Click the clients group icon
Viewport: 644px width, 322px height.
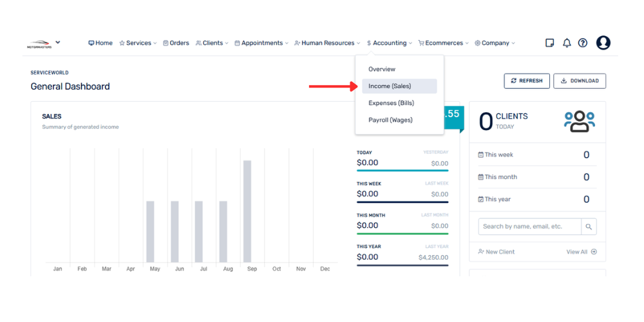click(x=579, y=121)
